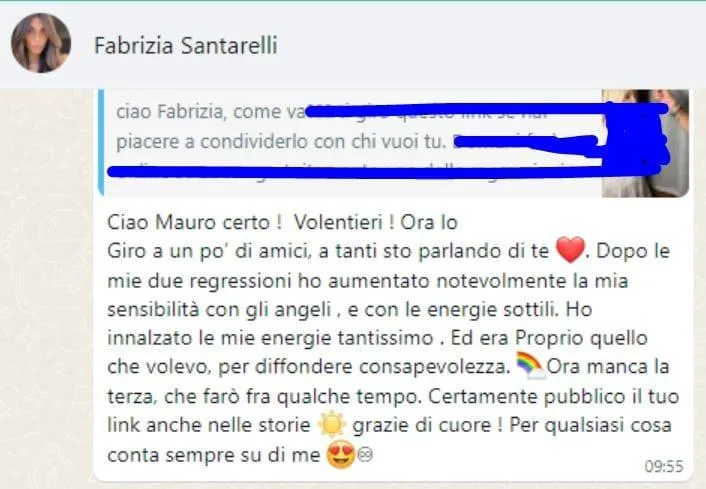Click the text 'Certamente pubblico il tuo'

coord(553,396)
